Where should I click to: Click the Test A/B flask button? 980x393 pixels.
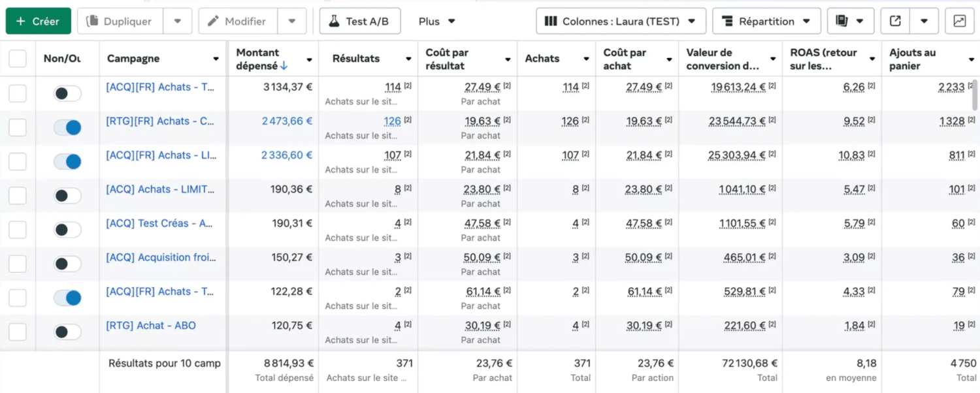point(359,22)
